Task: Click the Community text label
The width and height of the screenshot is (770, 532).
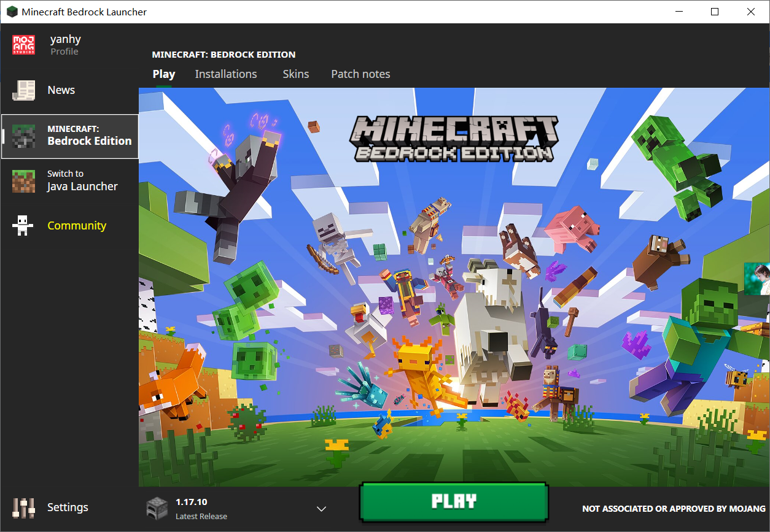Action: tap(77, 226)
